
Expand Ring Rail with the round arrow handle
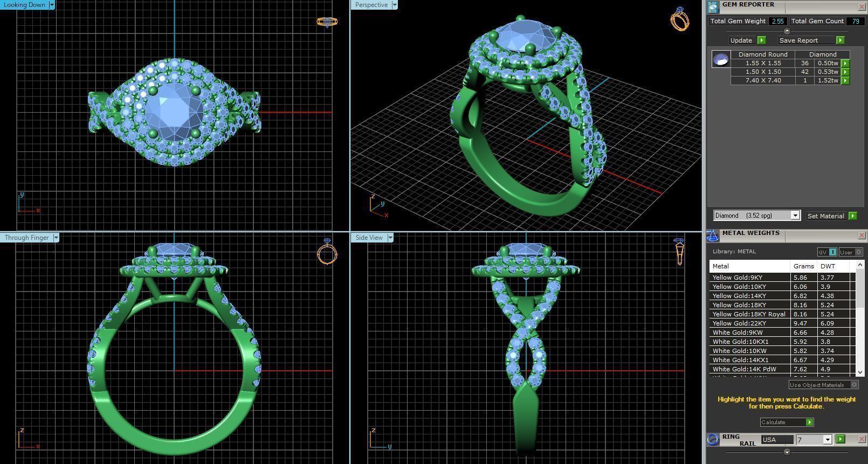787,452
